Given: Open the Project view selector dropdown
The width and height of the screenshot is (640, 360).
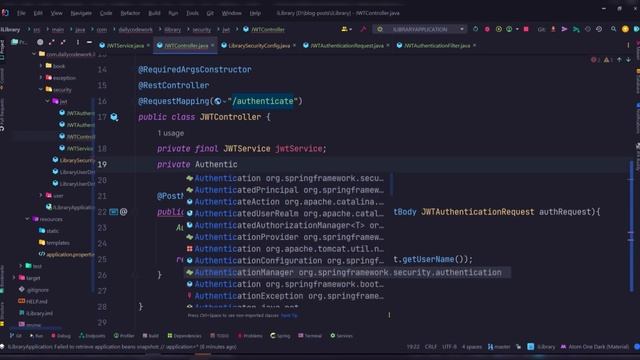Looking at the screenshot, I should [x=18, y=42].
